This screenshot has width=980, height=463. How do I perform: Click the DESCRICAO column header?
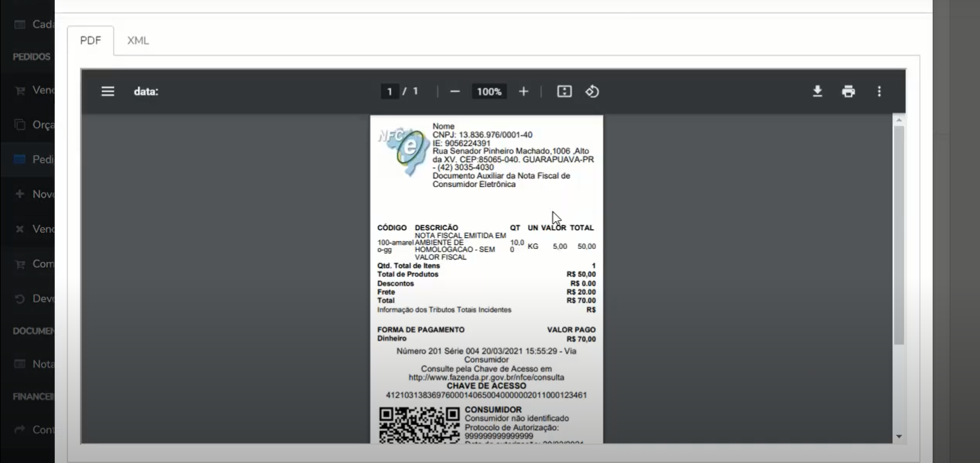[x=436, y=227]
